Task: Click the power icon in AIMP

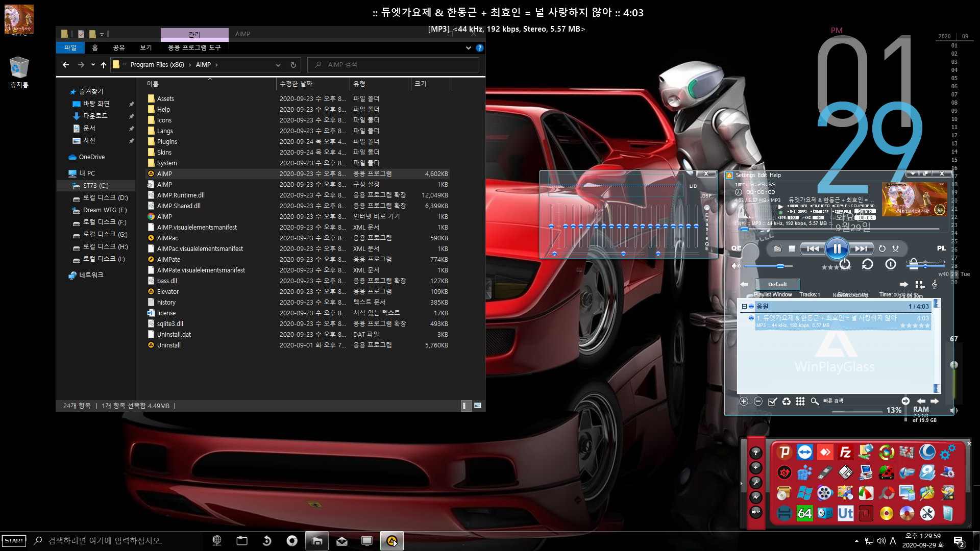Action: tap(845, 264)
